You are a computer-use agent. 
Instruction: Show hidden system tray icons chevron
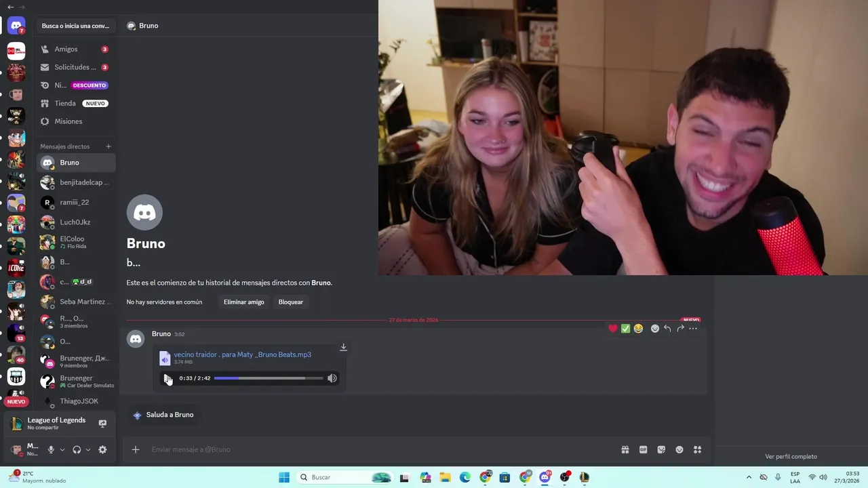click(749, 477)
